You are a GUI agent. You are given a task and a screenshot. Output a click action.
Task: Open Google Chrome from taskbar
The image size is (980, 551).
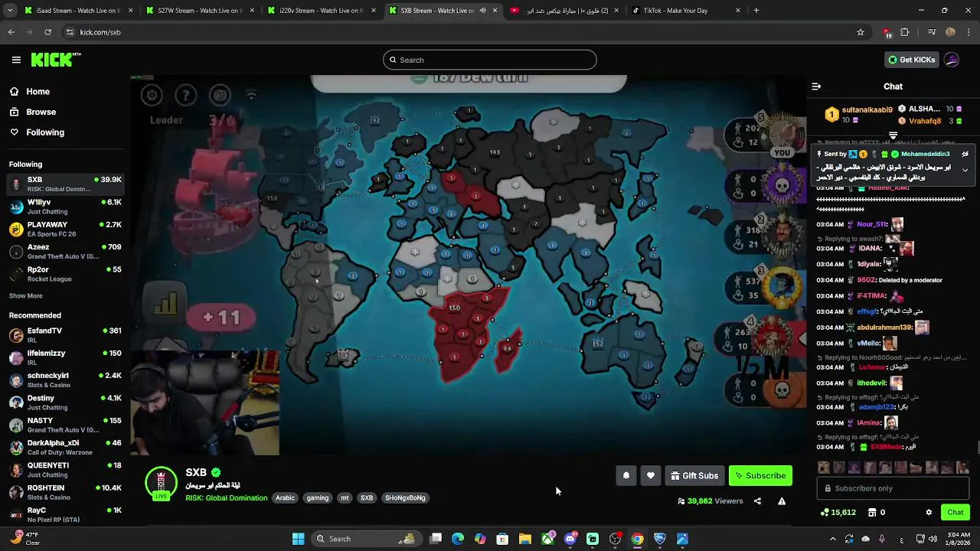click(x=637, y=539)
